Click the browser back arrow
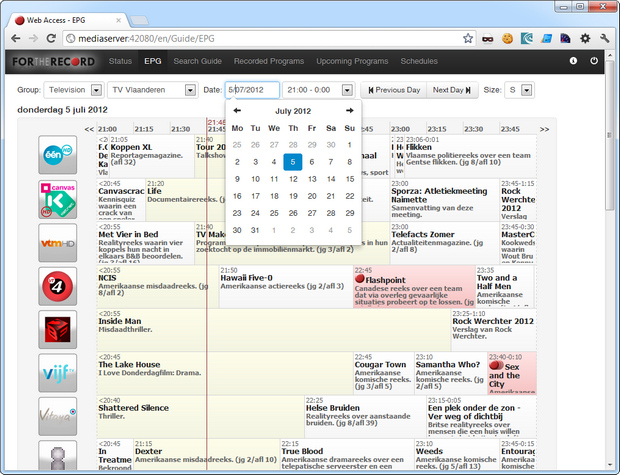 point(15,38)
